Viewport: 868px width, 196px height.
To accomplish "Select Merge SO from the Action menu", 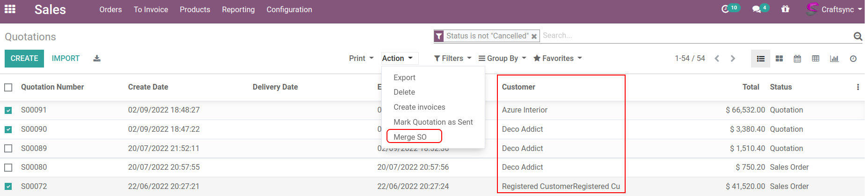I will click(x=410, y=137).
